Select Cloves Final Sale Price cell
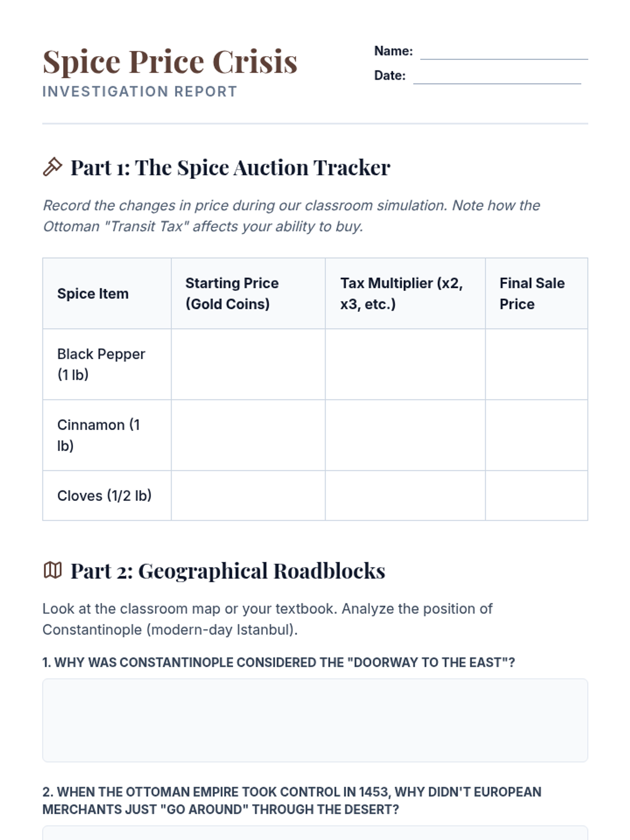 coord(536,496)
